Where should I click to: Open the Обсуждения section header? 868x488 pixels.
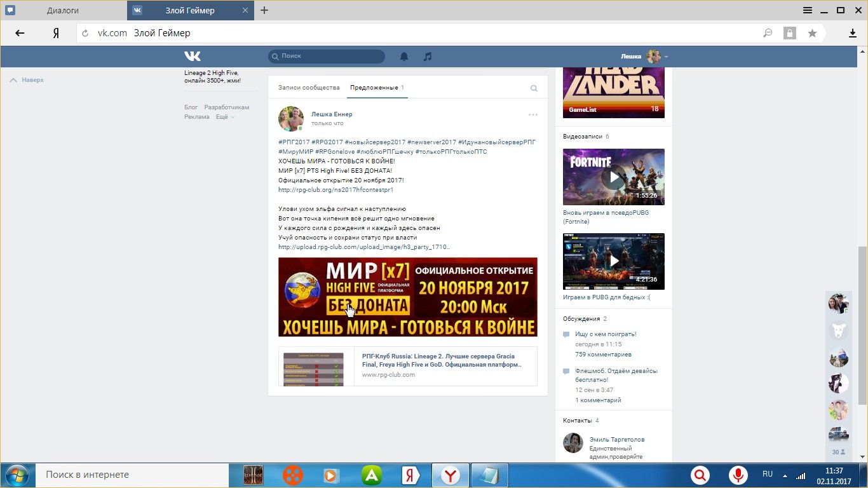click(585, 319)
